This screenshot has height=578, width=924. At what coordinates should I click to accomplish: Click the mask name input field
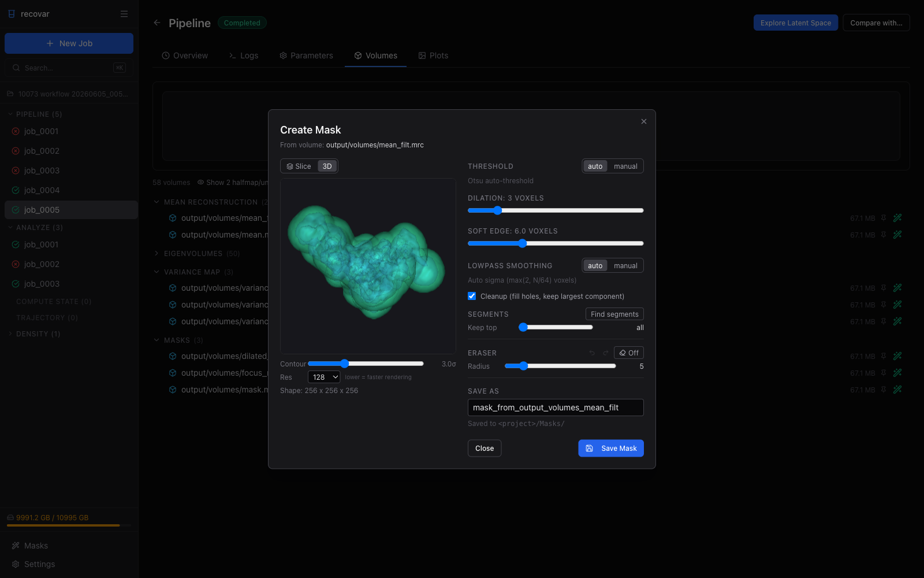[556, 407]
